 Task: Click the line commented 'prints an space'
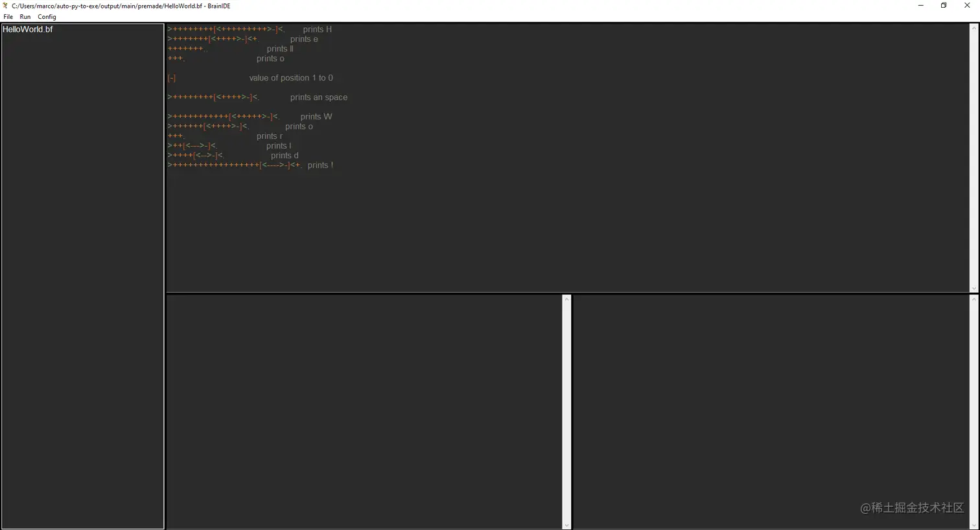tap(257, 97)
